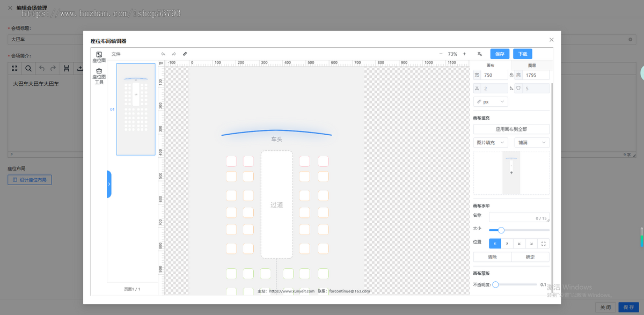The height and width of the screenshot is (315, 644).
Task: Set watermark position to fullscreen
Action: 544,244
